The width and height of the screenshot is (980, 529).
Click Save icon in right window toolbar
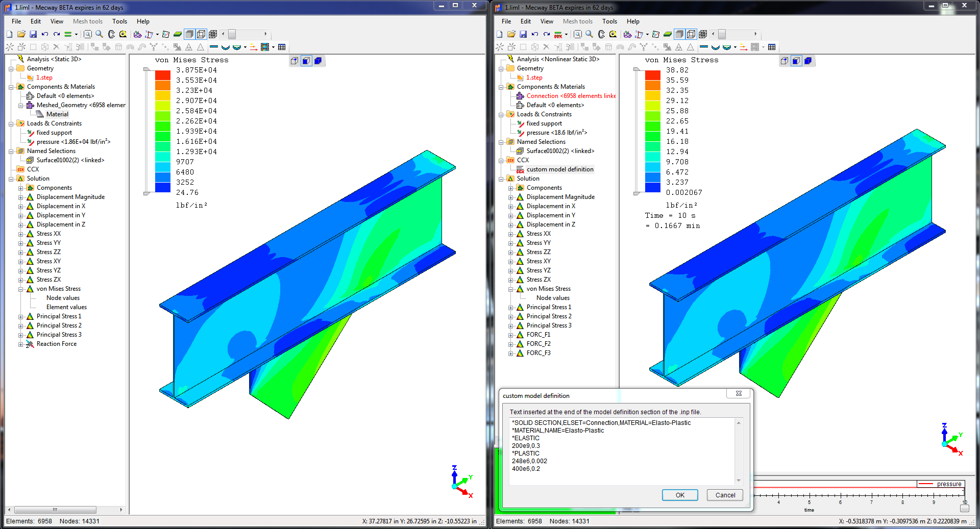[x=523, y=34]
